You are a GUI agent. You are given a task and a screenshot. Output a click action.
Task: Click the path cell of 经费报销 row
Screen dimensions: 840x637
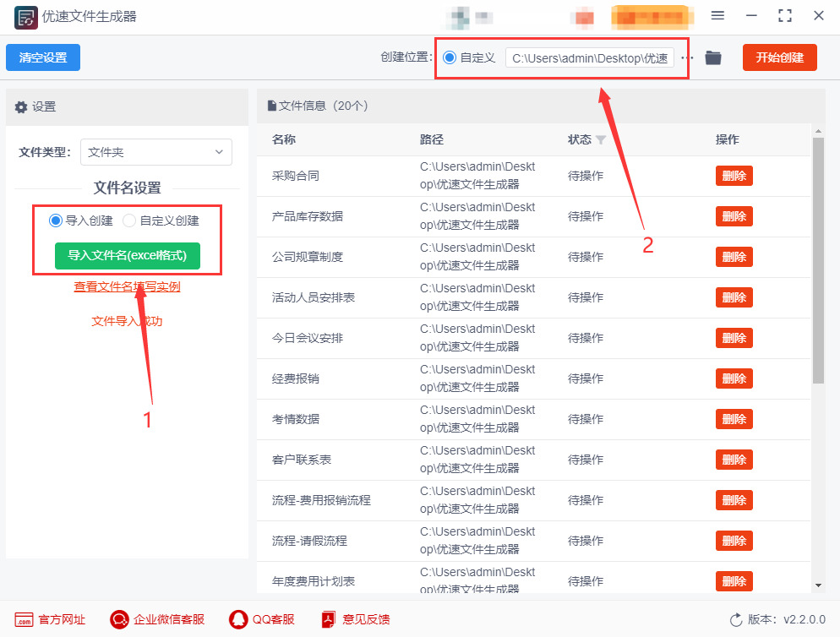(477, 378)
